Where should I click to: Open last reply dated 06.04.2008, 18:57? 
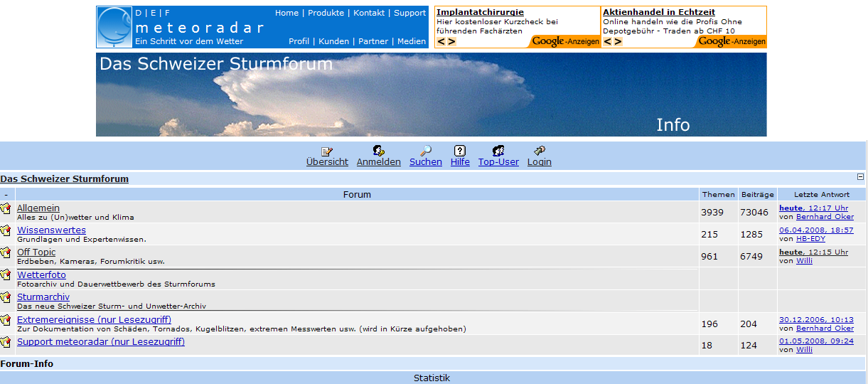pos(816,230)
